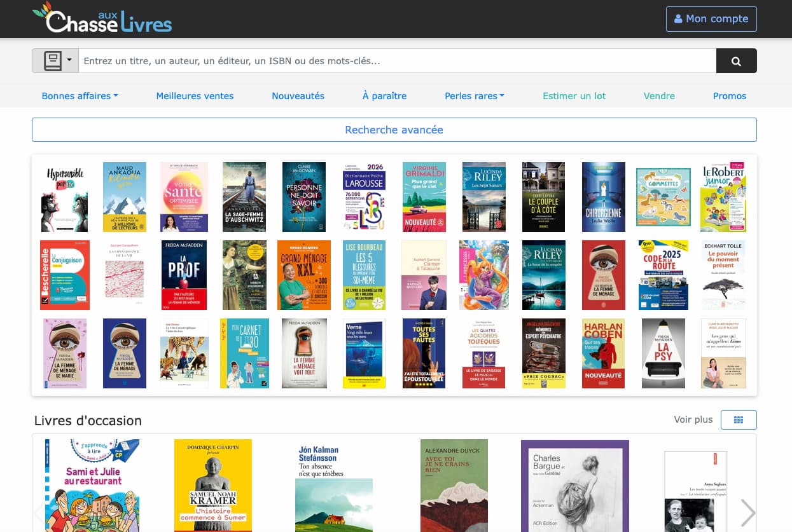Open La Chirurgienne book cover
Image resolution: width=792 pixels, height=532 pixels.
tap(604, 197)
